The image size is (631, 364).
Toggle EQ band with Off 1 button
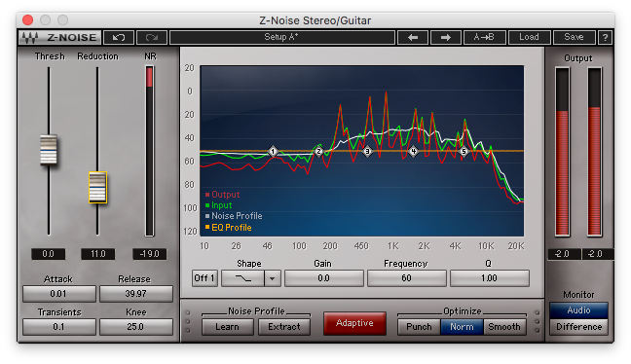(x=204, y=278)
